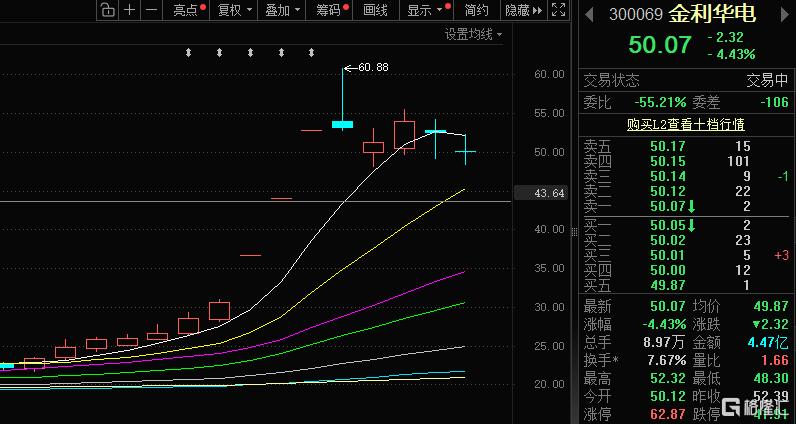Click 金额 value 4.47亿
Image resolution: width=796 pixels, height=424 pixels.
pyautogui.click(x=768, y=342)
